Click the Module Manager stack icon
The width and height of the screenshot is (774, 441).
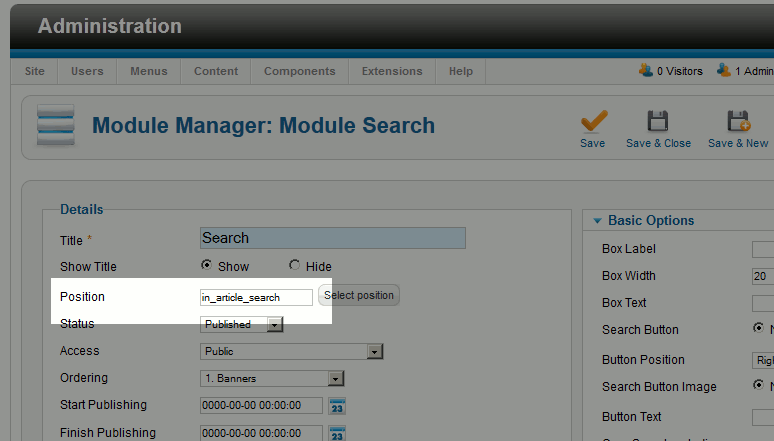[56, 125]
